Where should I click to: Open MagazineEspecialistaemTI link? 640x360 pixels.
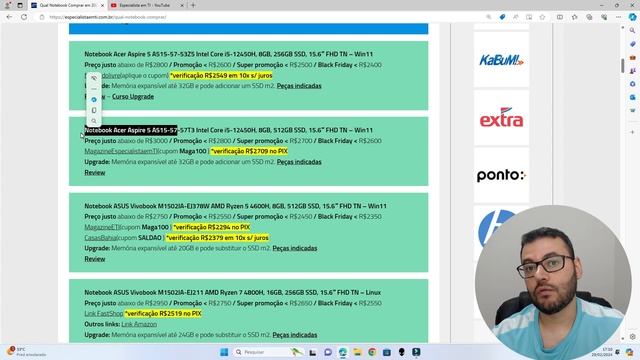coord(120,151)
